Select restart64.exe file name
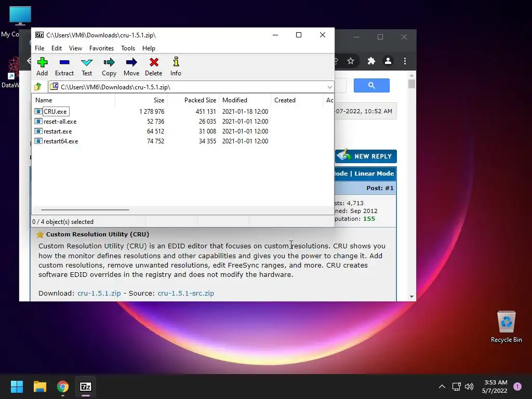This screenshot has height=399, width=532. click(61, 141)
